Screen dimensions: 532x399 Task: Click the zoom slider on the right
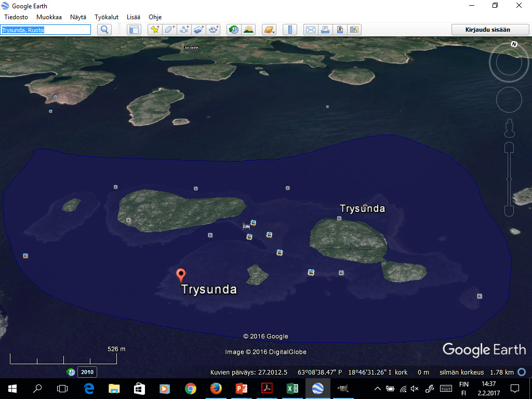point(509,179)
